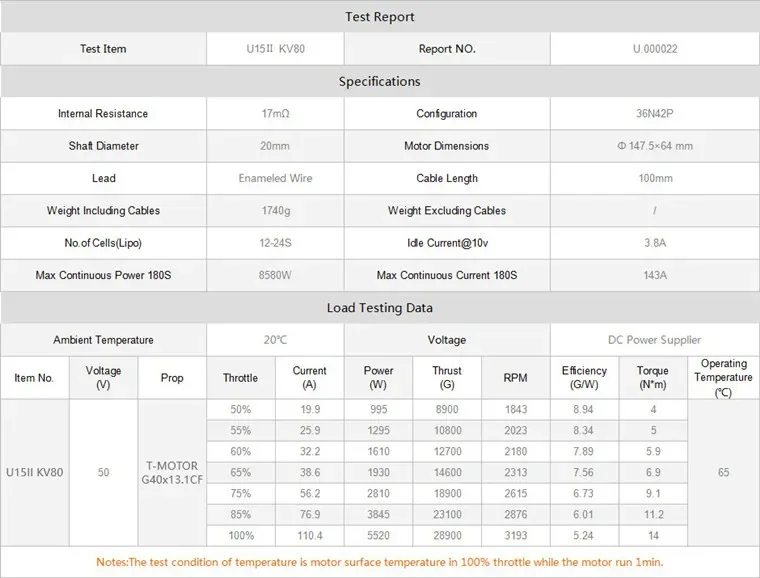Image resolution: width=760 pixels, height=578 pixels.
Task: Select the 'U15II KV80' test item value
Action: (275, 49)
